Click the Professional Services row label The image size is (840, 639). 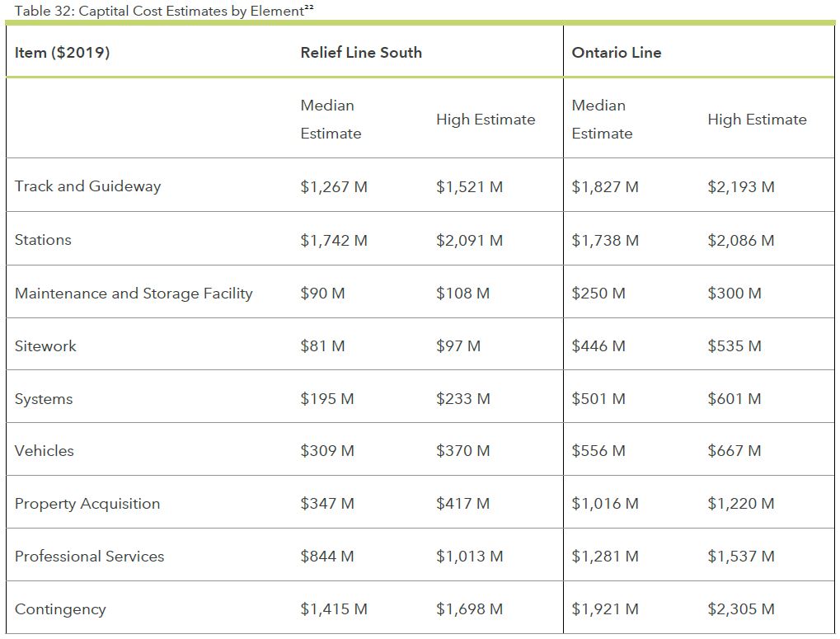point(89,557)
